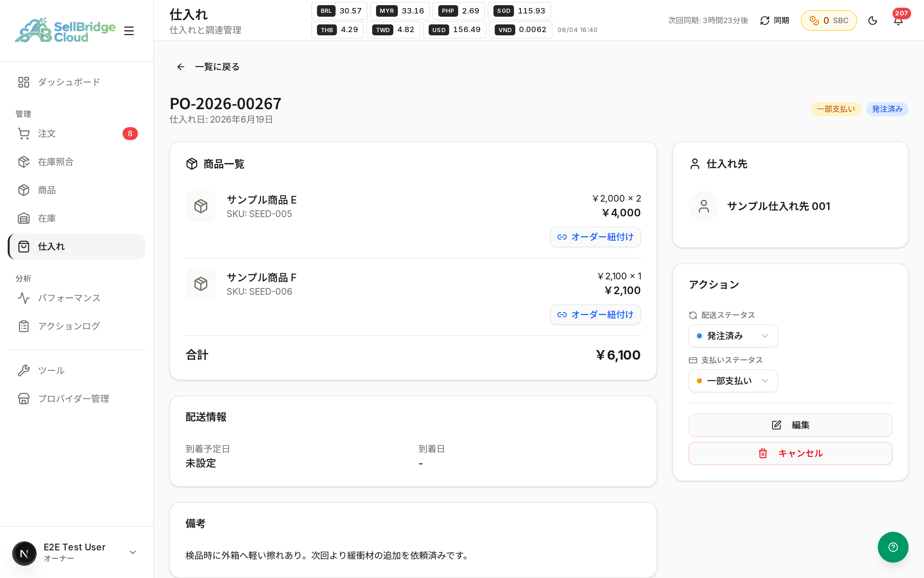
Task: Click the サンプル仕入れ先 001 supplier name
Action: point(779,206)
